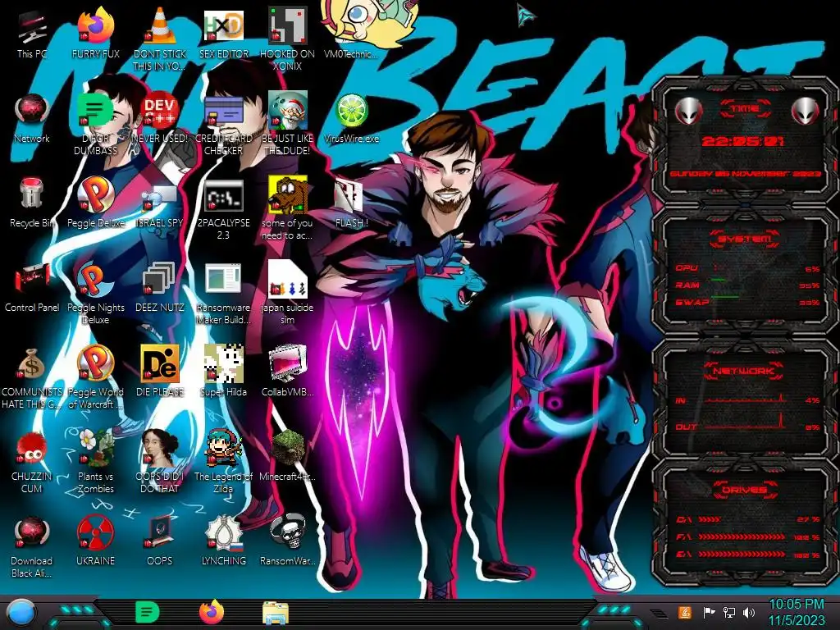Click the NETWORK header in the gadget
Image resolution: width=840 pixels, height=630 pixels.
[743, 371]
